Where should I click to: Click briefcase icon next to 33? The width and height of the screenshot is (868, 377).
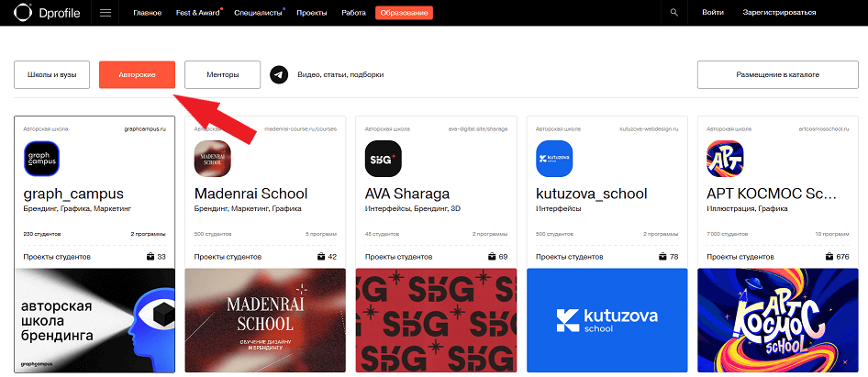point(150,256)
